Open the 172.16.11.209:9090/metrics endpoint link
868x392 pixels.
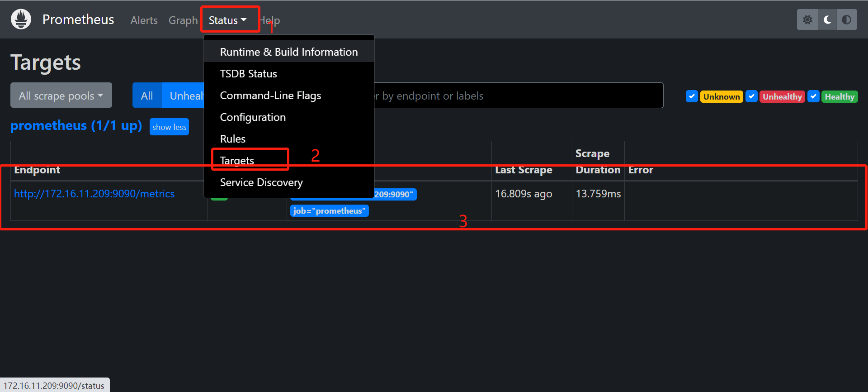[94, 194]
